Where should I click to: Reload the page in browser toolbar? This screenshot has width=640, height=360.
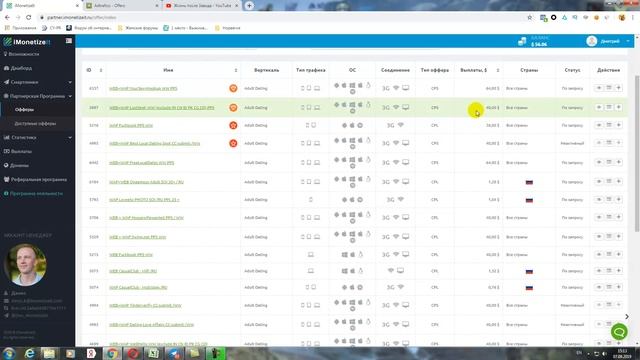tap(29, 18)
